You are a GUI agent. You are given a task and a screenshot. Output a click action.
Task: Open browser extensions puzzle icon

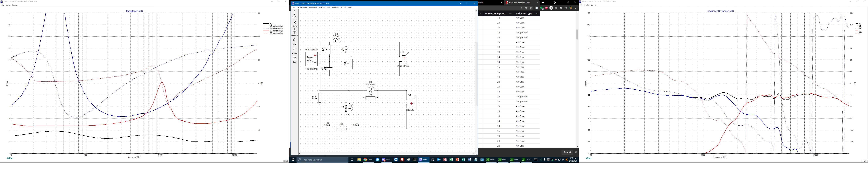(x=561, y=8)
